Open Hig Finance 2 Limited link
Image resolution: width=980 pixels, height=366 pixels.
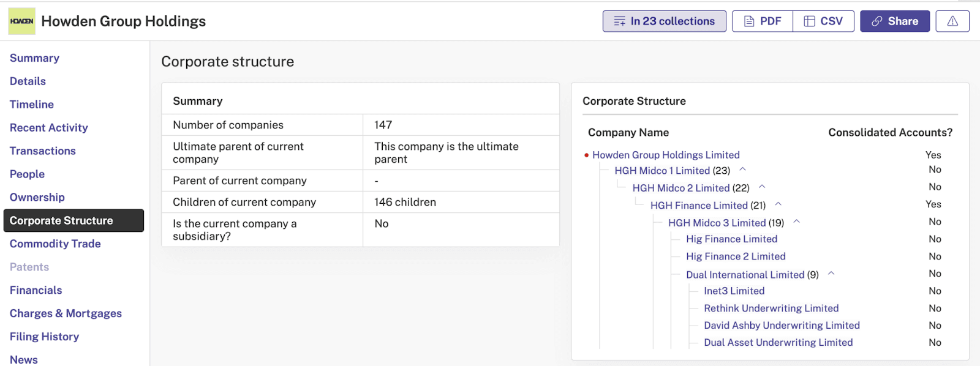coord(736,256)
